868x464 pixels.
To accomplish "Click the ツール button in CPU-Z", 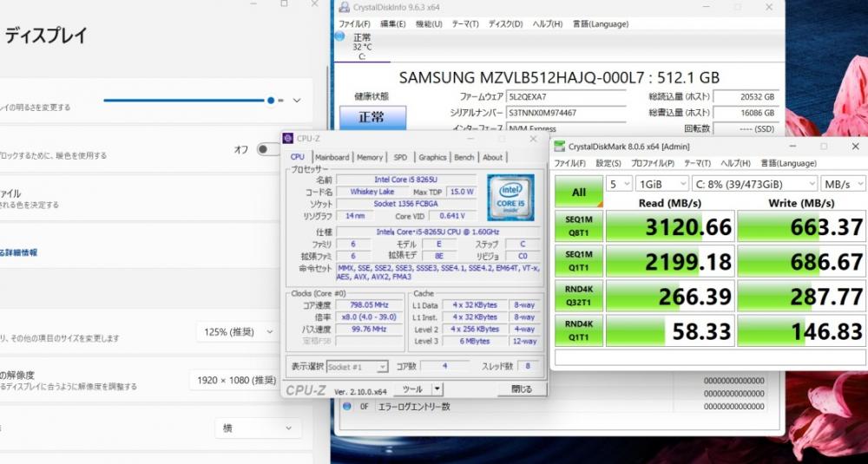I will (412, 389).
